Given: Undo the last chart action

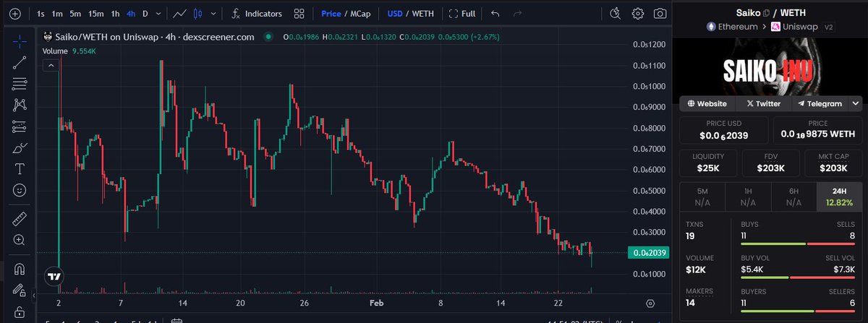Looking at the screenshot, I should pyautogui.click(x=495, y=13).
